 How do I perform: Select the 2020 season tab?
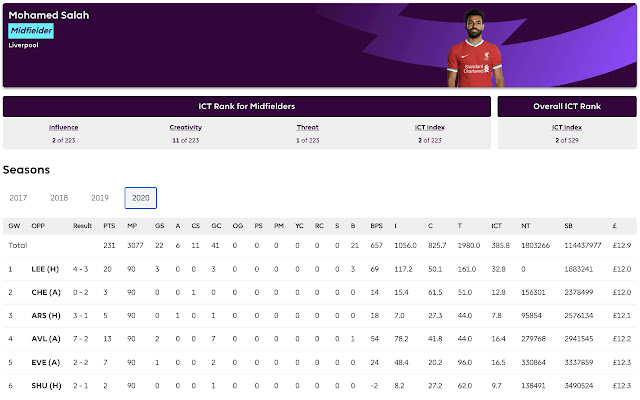click(140, 198)
